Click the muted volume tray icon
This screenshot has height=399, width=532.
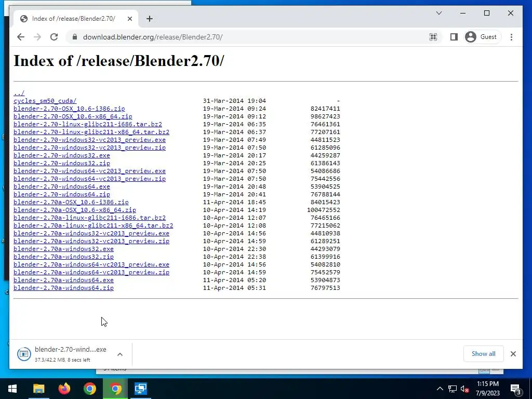click(x=465, y=389)
